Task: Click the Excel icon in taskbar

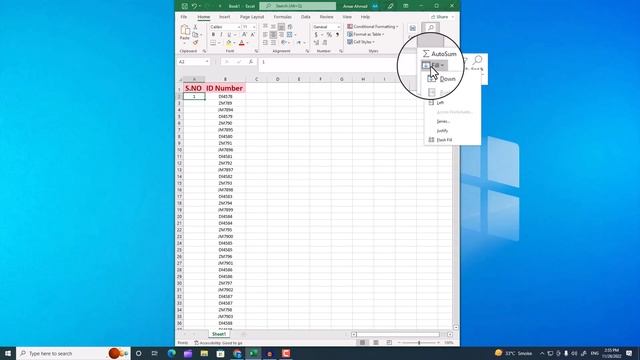Action: tap(253, 353)
